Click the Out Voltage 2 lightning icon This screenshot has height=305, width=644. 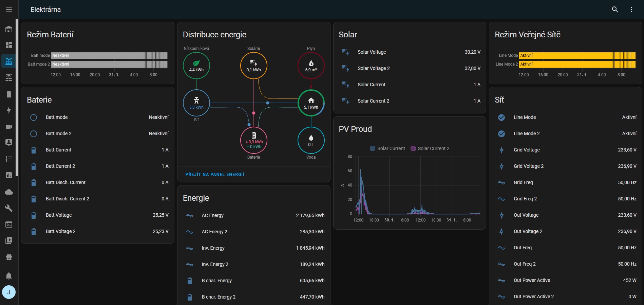click(501, 231)
